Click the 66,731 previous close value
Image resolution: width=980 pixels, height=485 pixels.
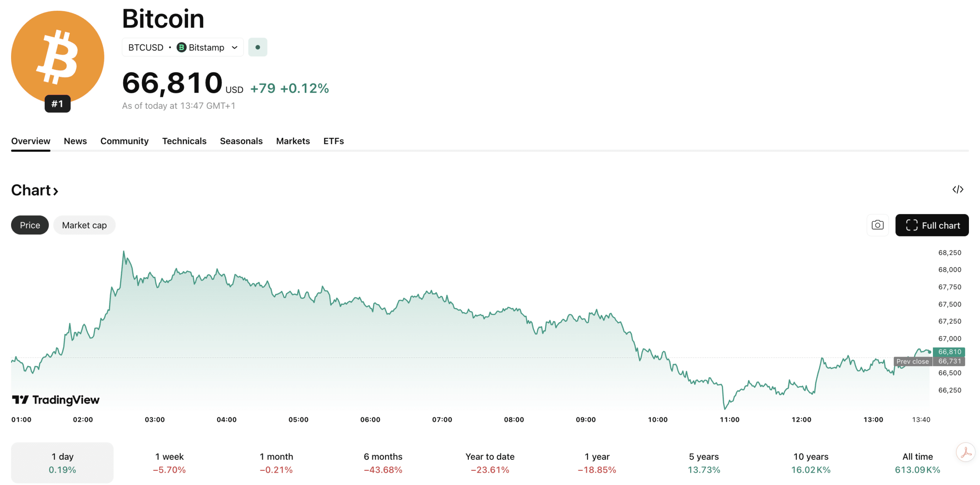(949, 361)
